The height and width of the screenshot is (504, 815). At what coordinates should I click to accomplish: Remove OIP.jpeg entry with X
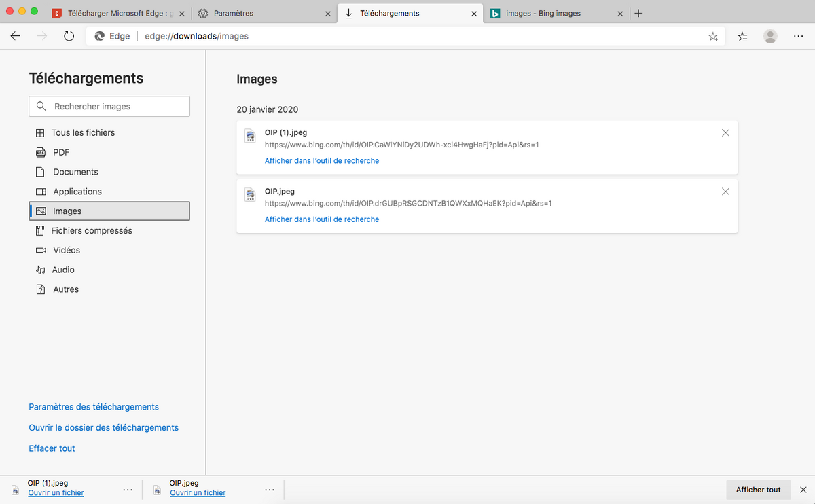(x=725, y=192)
